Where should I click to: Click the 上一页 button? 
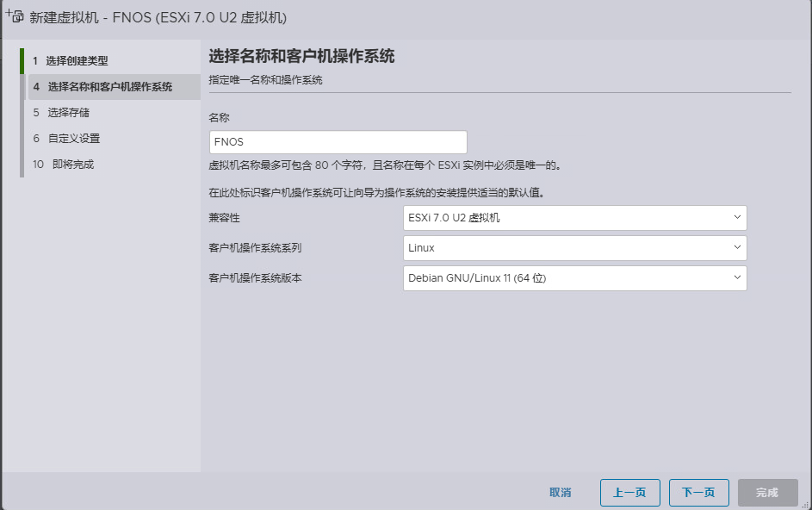629,493
